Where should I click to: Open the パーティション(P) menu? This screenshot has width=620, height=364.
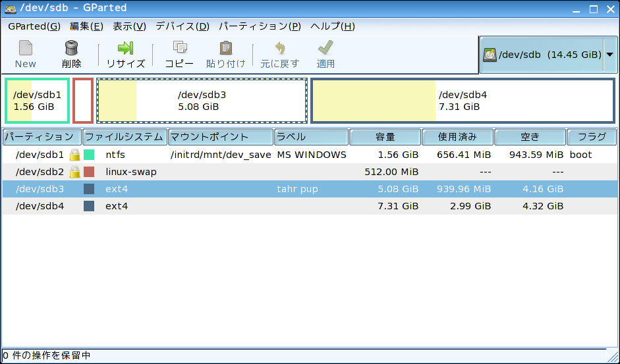click(260, 26)
